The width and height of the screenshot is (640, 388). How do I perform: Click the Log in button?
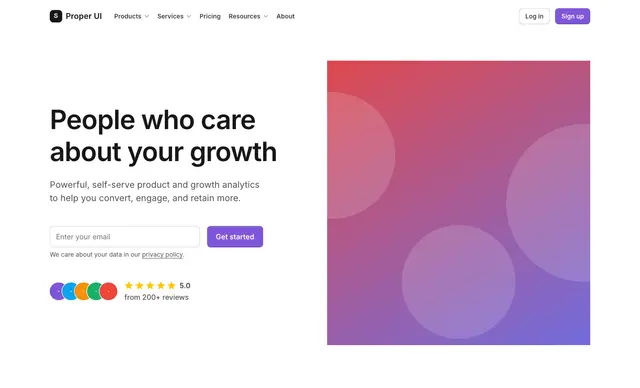534,16
